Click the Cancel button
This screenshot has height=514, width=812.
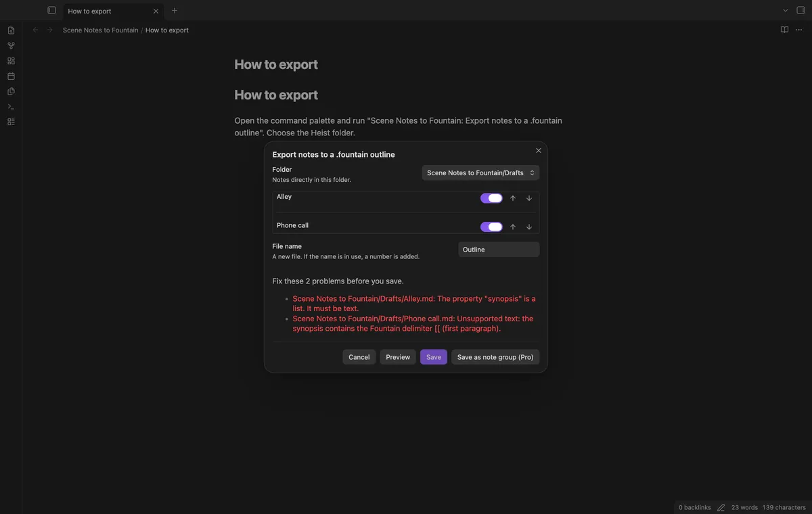[359, 357]
